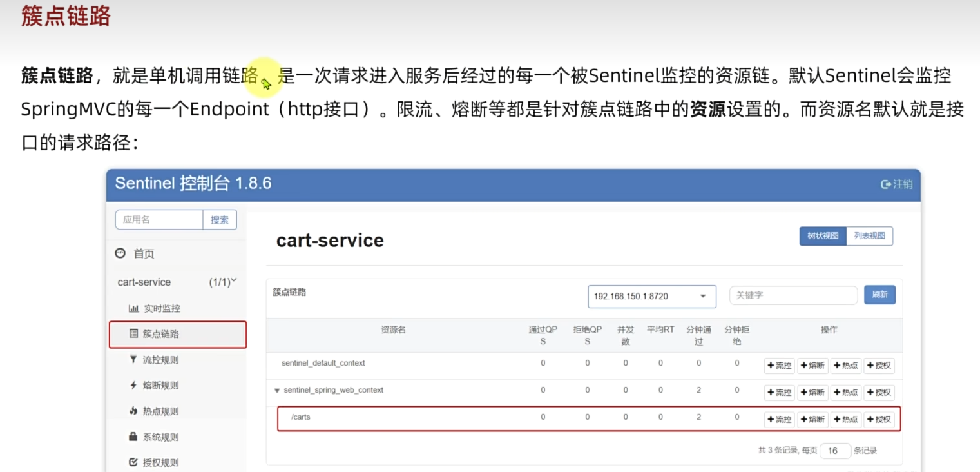
Task: Open 实时监控 menu item
Action: 162,308
